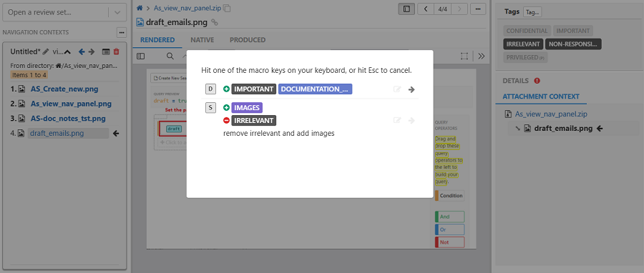The width and height of the screenshot is (644, 273).
Task: Open the context list view icon
Action: (106, 51)
